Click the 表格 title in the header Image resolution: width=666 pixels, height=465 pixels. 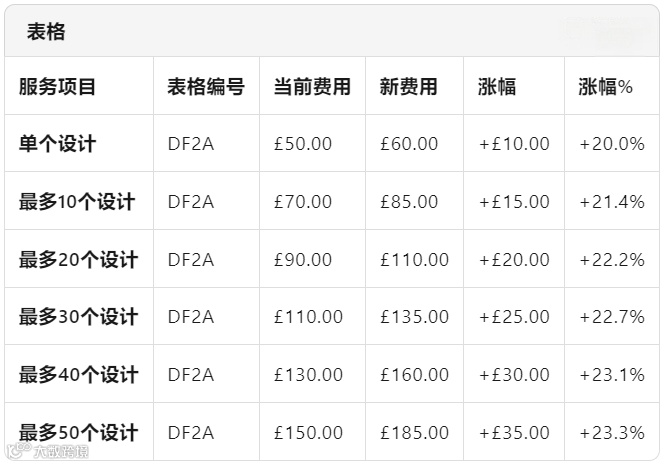click(46, 32)
